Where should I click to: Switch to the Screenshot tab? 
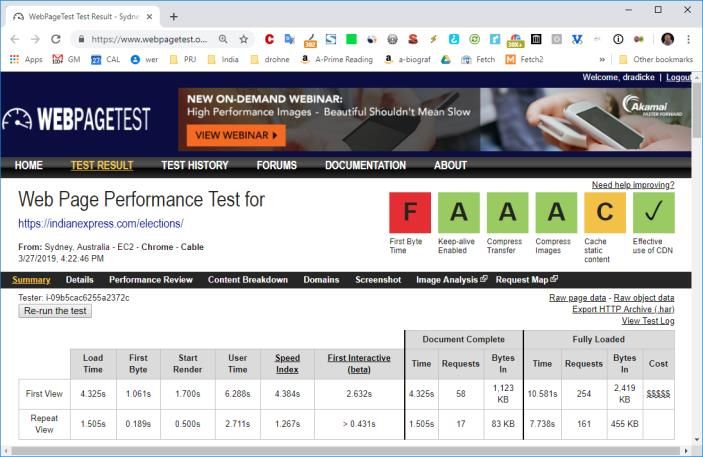click(x=378, y=279)
